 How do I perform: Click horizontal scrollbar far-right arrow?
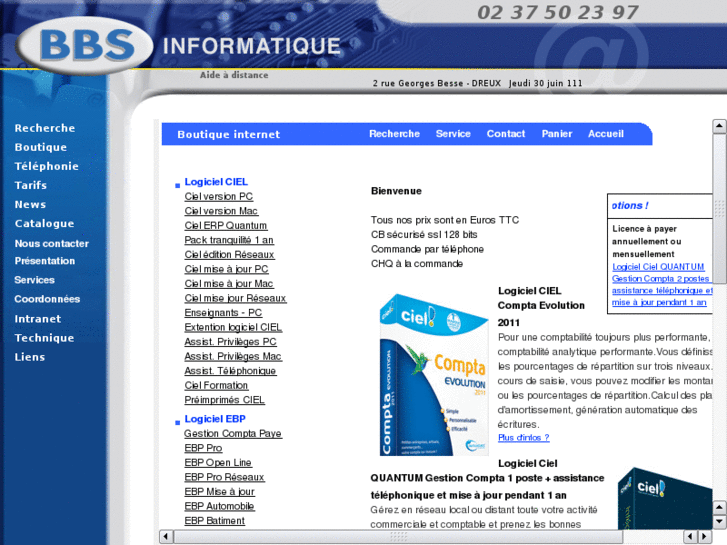point(704,537)
